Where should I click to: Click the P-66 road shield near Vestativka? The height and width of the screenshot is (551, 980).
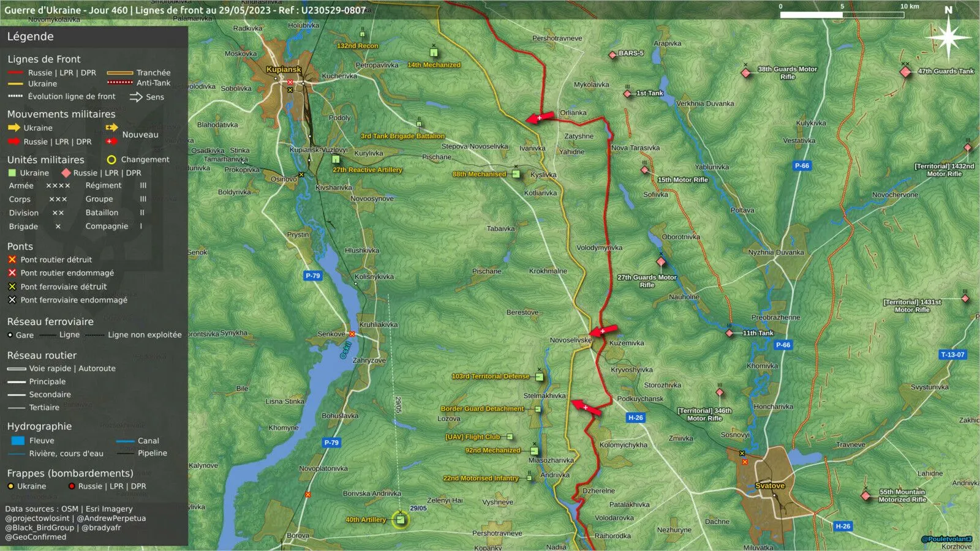pos(802,166)
